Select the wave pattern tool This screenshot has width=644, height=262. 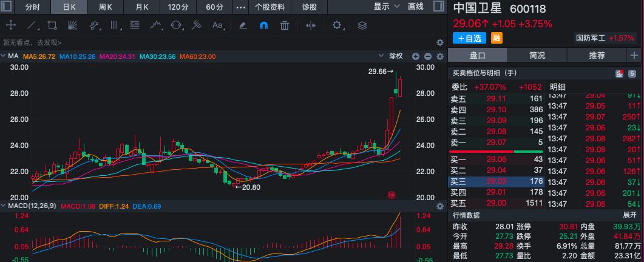pos(155,25)
